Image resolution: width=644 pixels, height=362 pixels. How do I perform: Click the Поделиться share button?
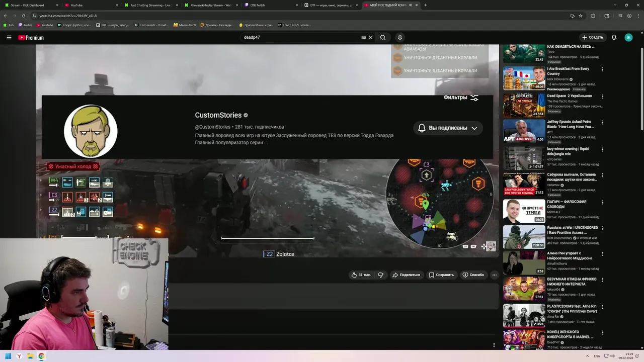(x=406, y=275)
